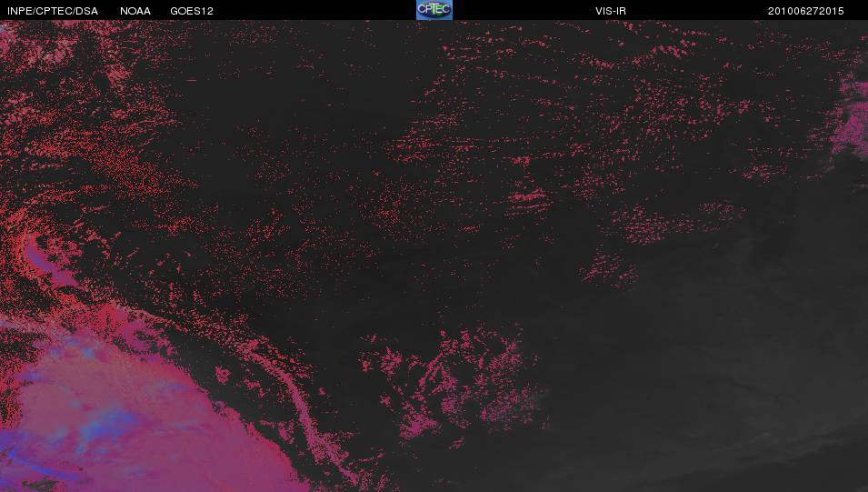Click the GOES12 satellite label

coord(192,11)
